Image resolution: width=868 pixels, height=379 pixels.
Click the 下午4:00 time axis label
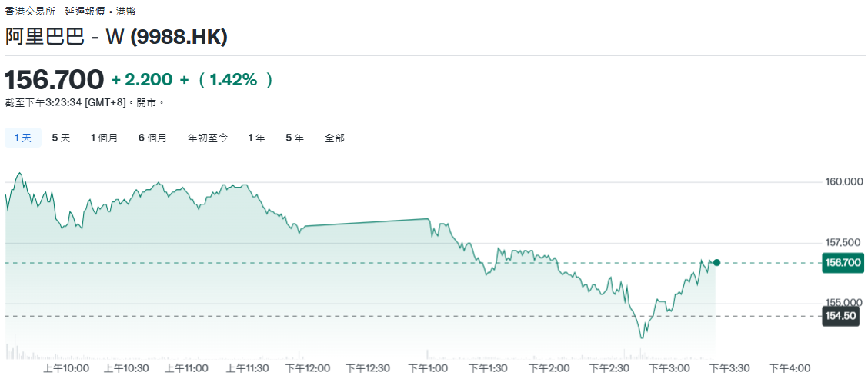[x=790, y=368]
